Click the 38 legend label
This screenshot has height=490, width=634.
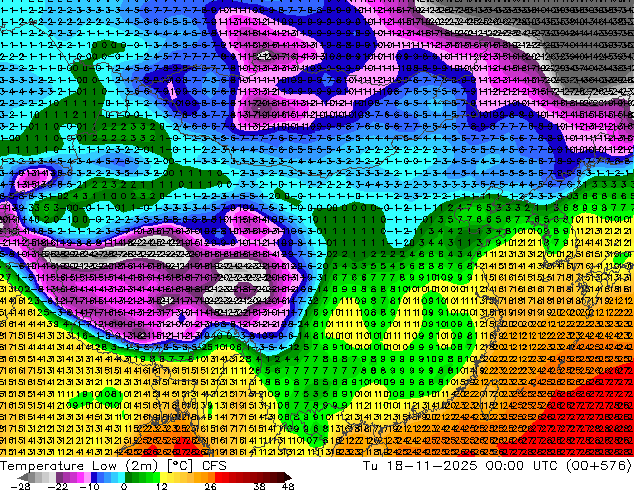click(x=259, y=486)
